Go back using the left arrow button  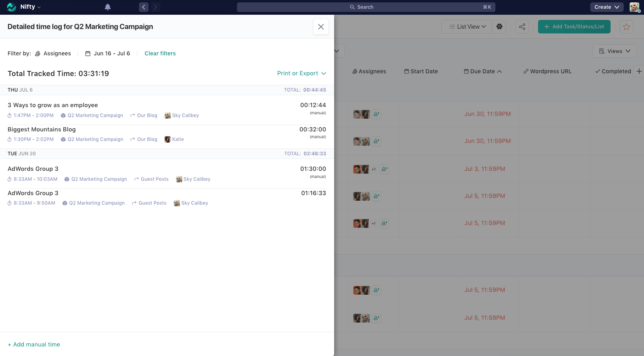coord(144,7)
